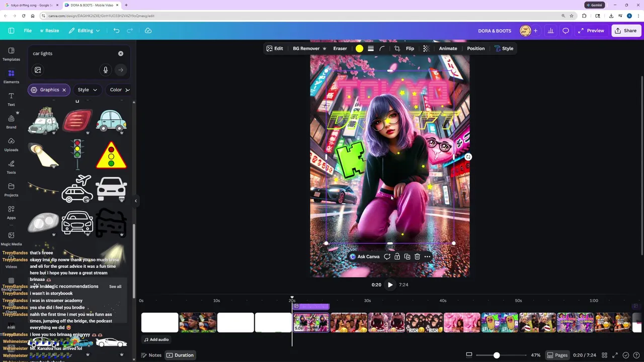Viewport: 644px width, 362px height.
Task: Open the Editing mode dropdown
Action: pos(85,31)
